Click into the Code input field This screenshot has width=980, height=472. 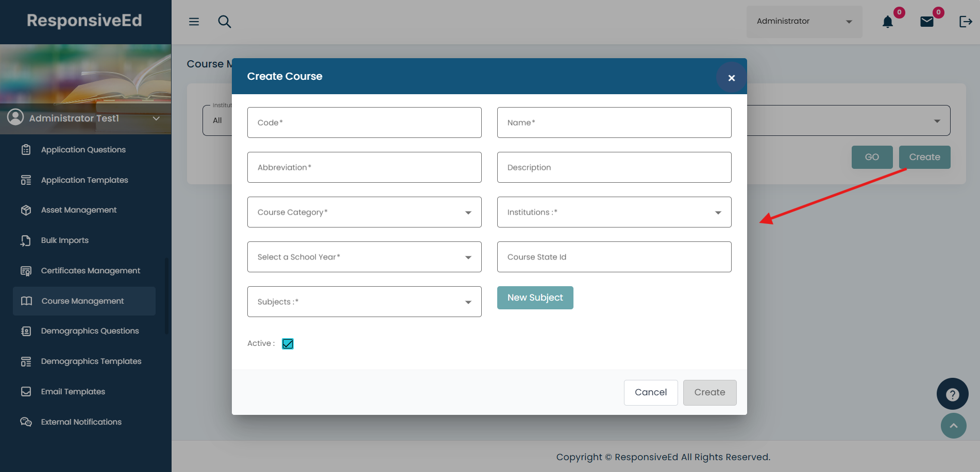pyautogui.click(x=364, y=123)
